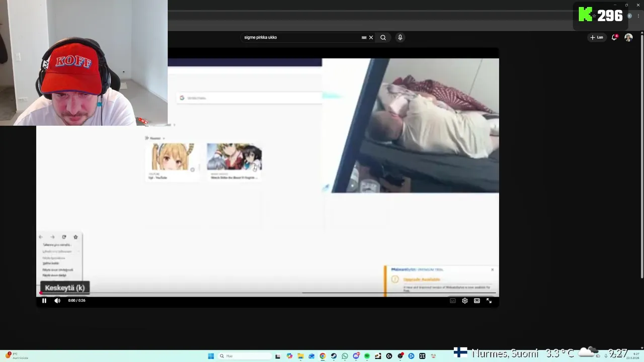Open WhatsApp from the taskbar

point(345,356)
